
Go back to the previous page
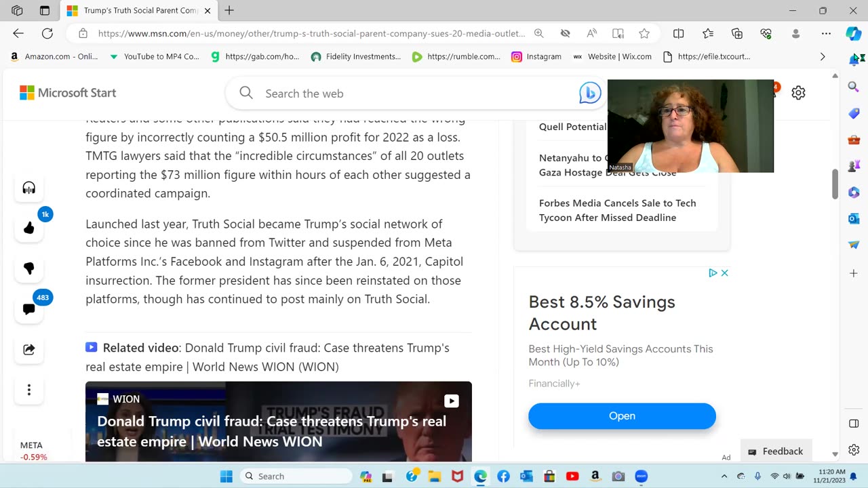tap(18, 33)
